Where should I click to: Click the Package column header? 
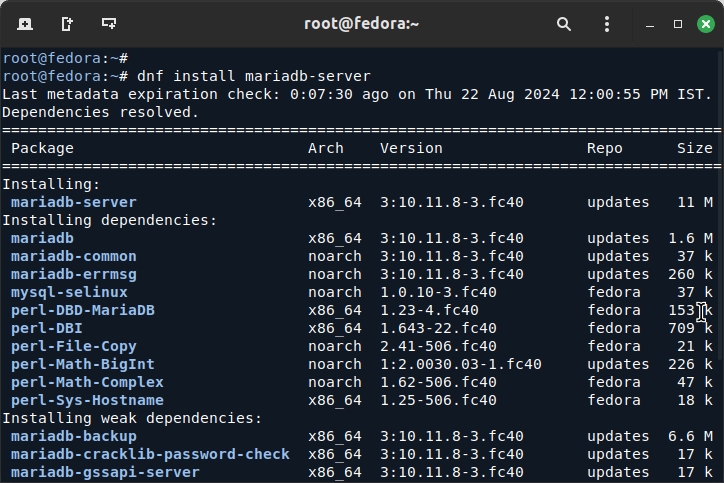pos(42,148)
